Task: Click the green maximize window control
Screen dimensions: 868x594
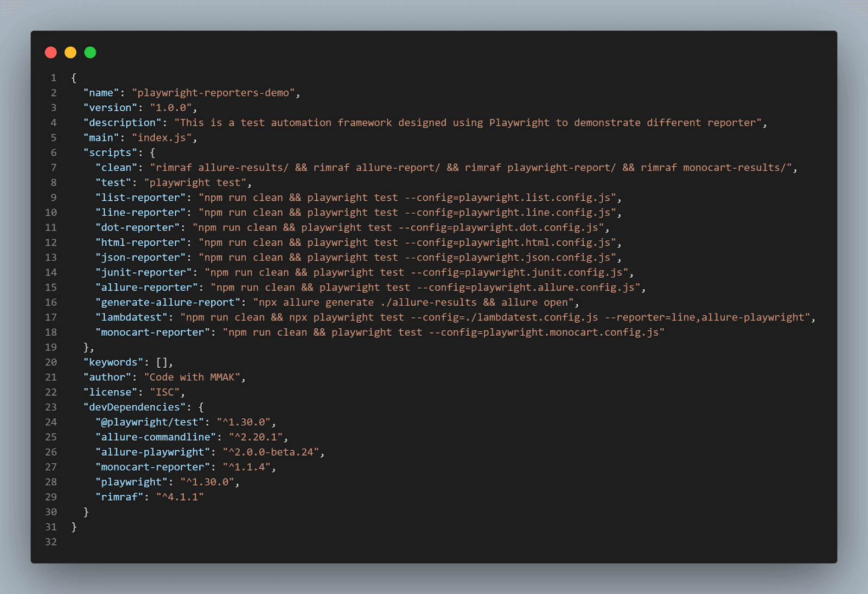Action: click(x=90, y=52)
